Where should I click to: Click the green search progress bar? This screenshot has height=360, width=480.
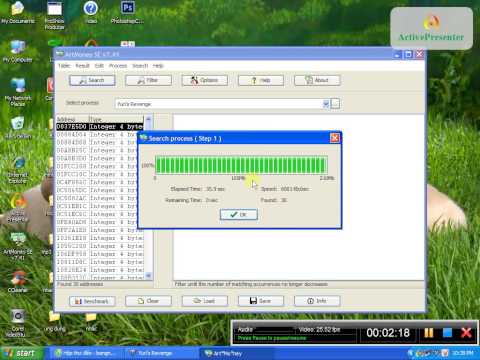tap(241, 165)
